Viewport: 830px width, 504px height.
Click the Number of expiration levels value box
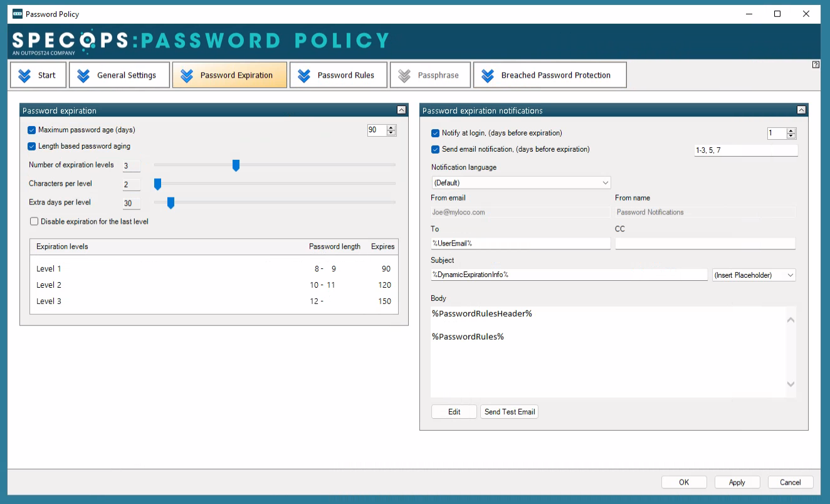click(131, 166)
